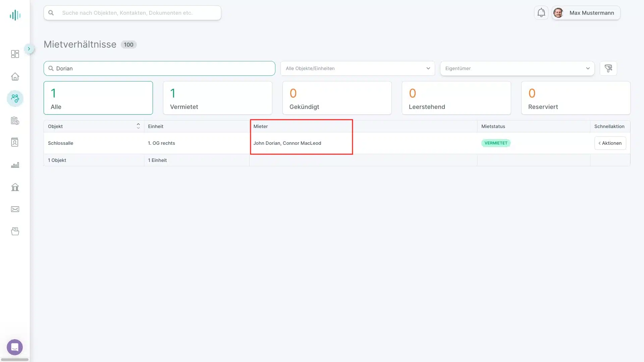This screenshot has height=362, width=644.
Task: Open the documents archive box icon
Action: [x=15, y=231]
